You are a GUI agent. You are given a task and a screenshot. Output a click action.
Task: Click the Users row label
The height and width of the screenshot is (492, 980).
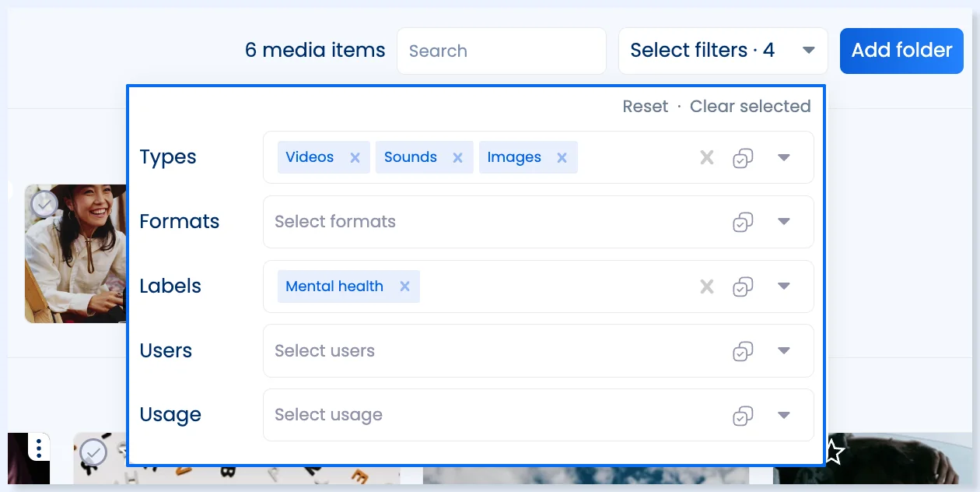click(166, 351)
